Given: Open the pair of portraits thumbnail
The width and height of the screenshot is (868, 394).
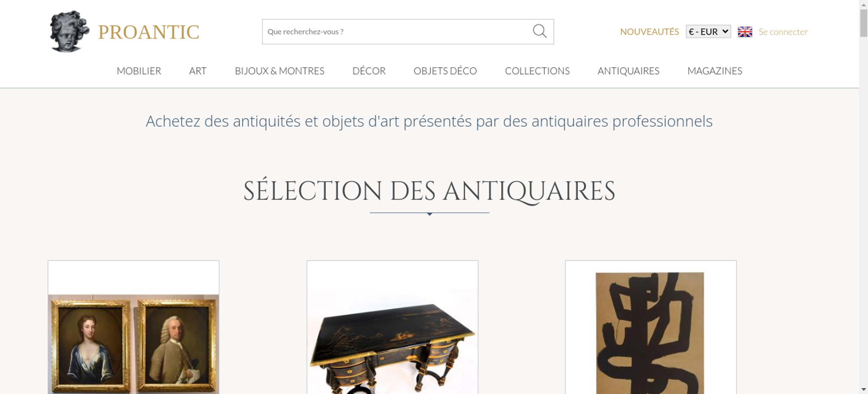Looking at the screenshot, I should tap(133, 327).
